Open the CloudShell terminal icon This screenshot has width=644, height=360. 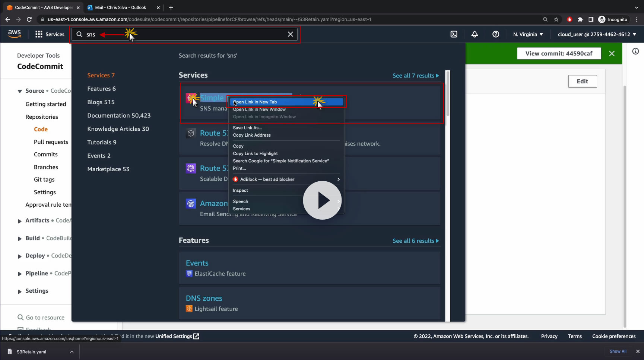pyautogui.click(x=454, y=34)
